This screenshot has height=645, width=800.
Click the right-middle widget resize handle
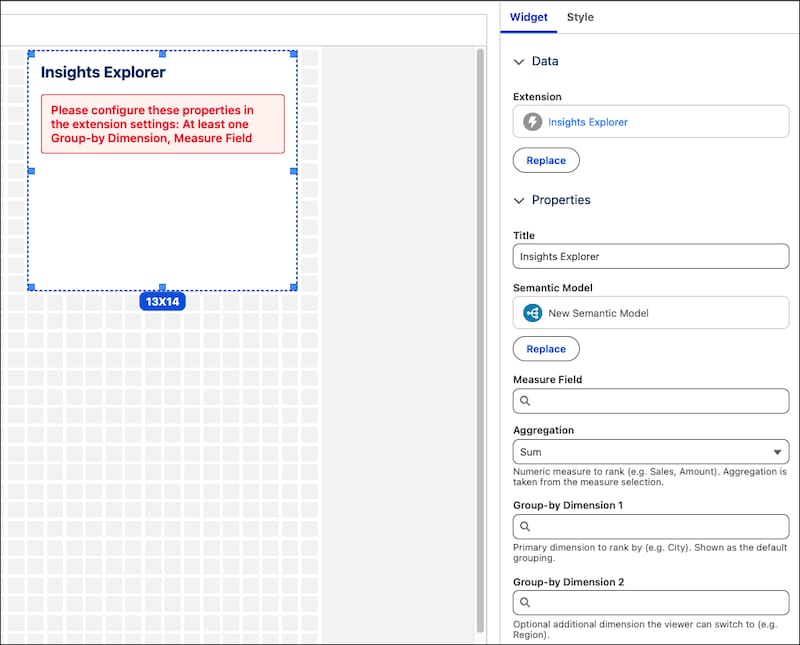(x=293, y=171)
